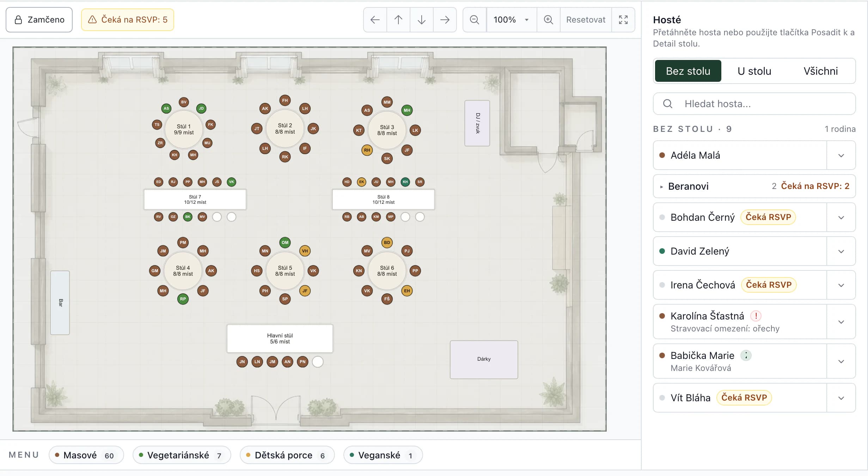This screenshot has height=476, width=868.
Task: Focus the Hledat hosta search field
Action: 754,104
